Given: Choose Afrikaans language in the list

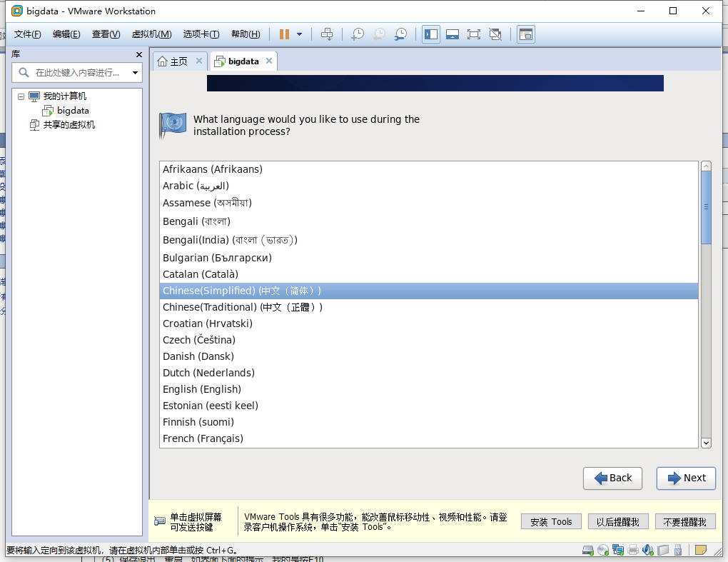Looking at the screenshot, I should tap(428, 169).
